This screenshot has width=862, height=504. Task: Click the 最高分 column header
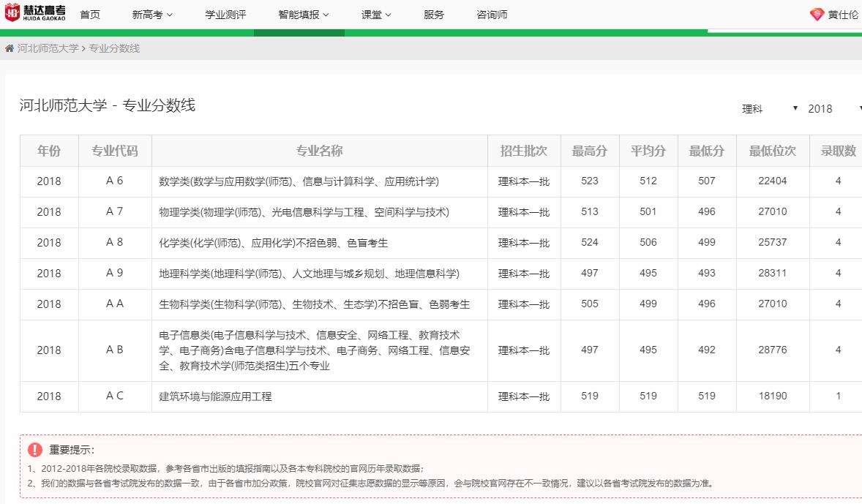(590, 151)
